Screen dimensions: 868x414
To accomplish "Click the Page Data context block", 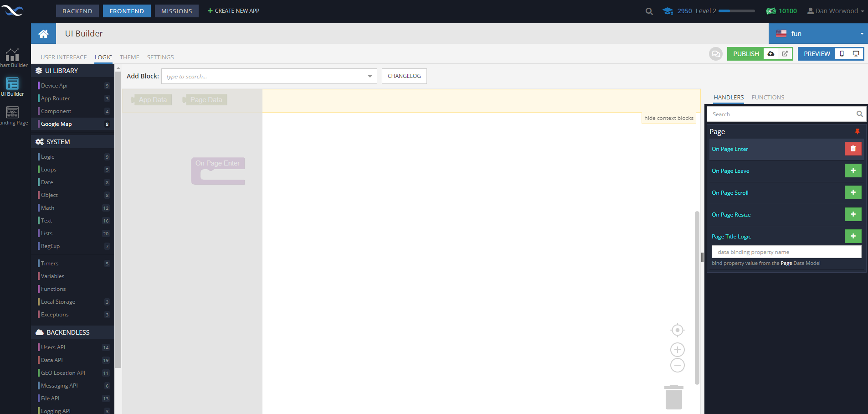I will point(205,100).
